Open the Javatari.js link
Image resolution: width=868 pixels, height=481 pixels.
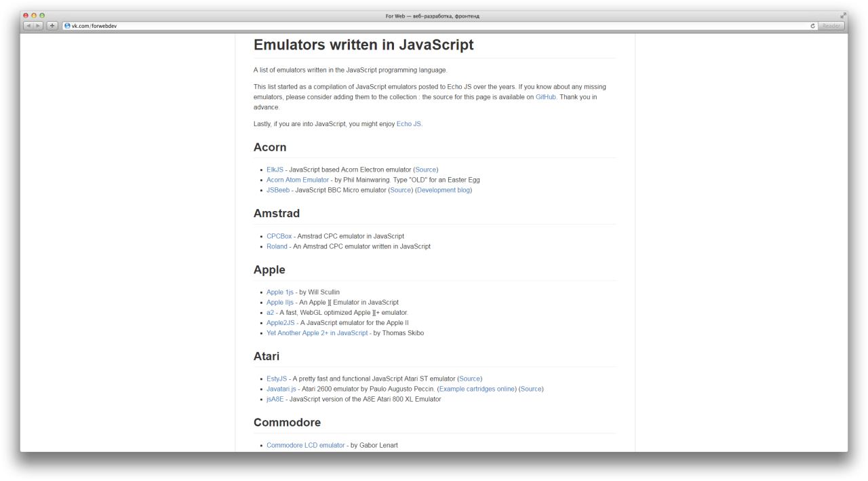tap(281, 389)
